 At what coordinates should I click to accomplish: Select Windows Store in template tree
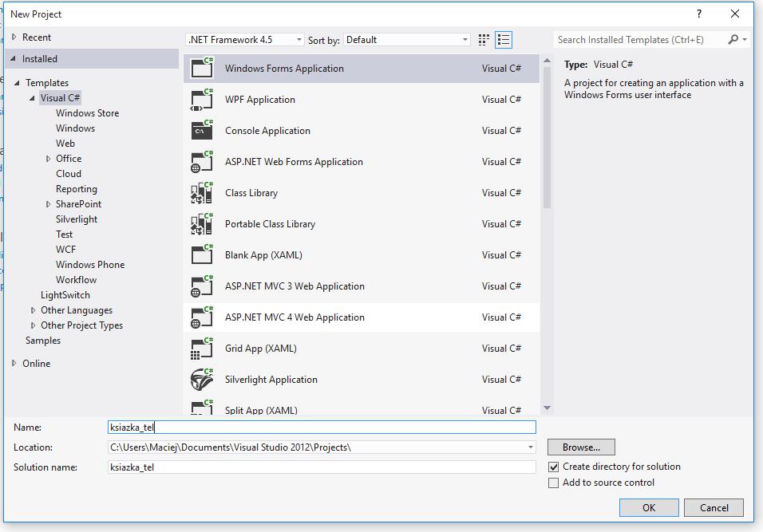click(x=88, y=112)
